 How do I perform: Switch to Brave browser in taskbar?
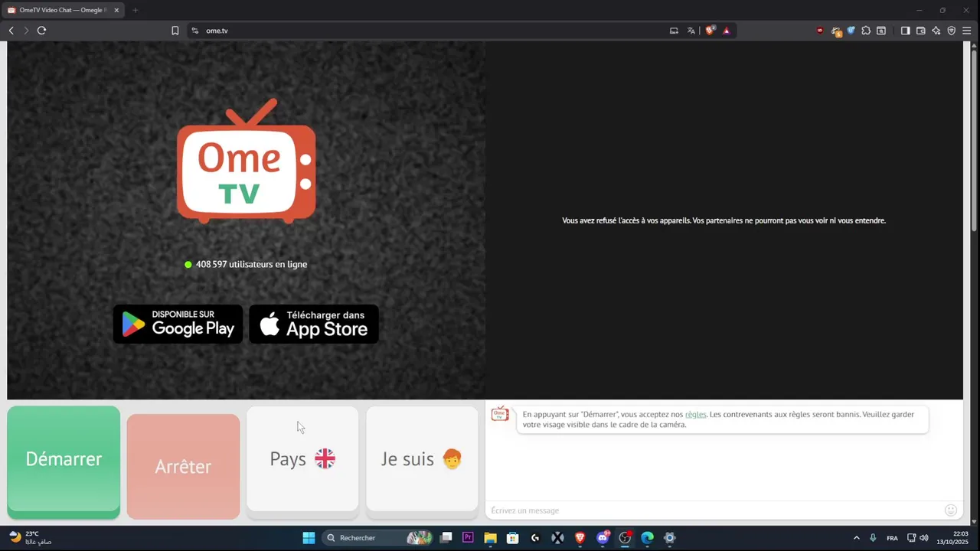(x=580, y=538)
